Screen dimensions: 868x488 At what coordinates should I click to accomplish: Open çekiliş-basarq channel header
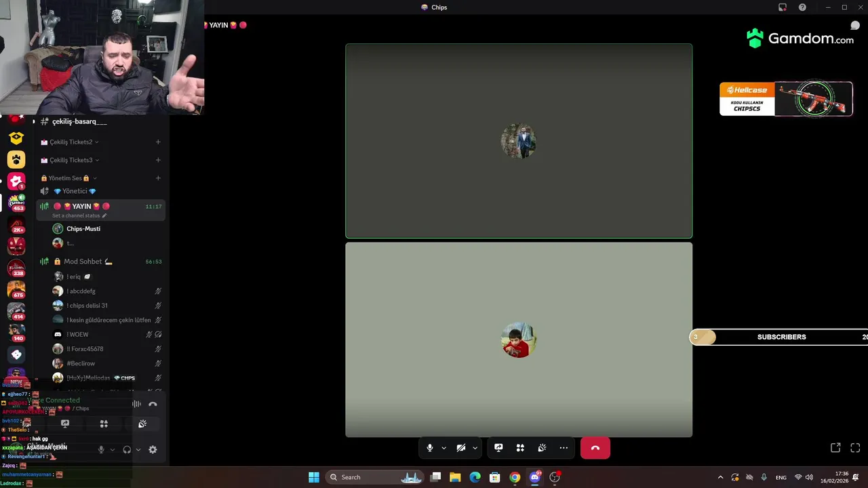(x=79, y=121)
